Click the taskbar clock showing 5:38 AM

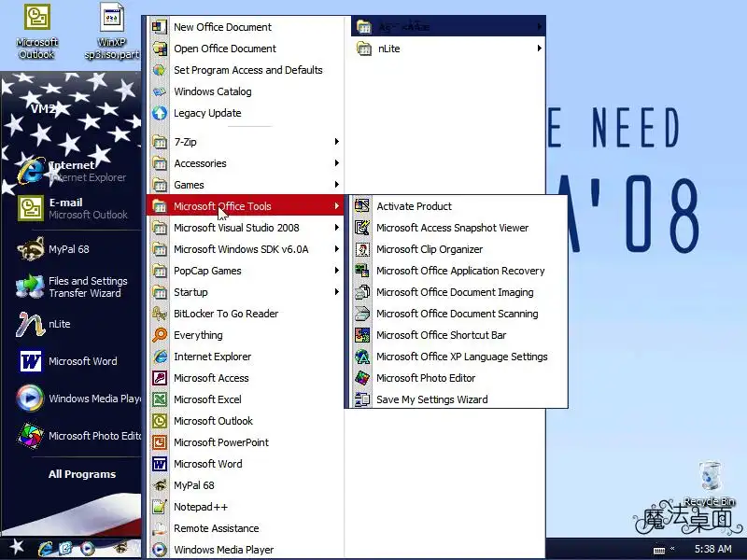click(x=712, y=549)
